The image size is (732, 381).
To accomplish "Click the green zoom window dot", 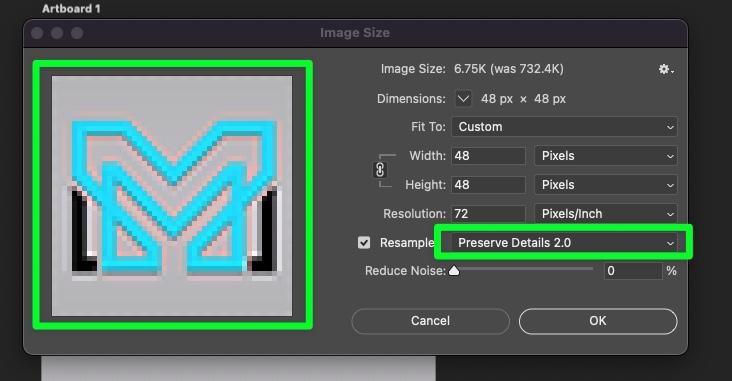I will [x=77, y=33].
